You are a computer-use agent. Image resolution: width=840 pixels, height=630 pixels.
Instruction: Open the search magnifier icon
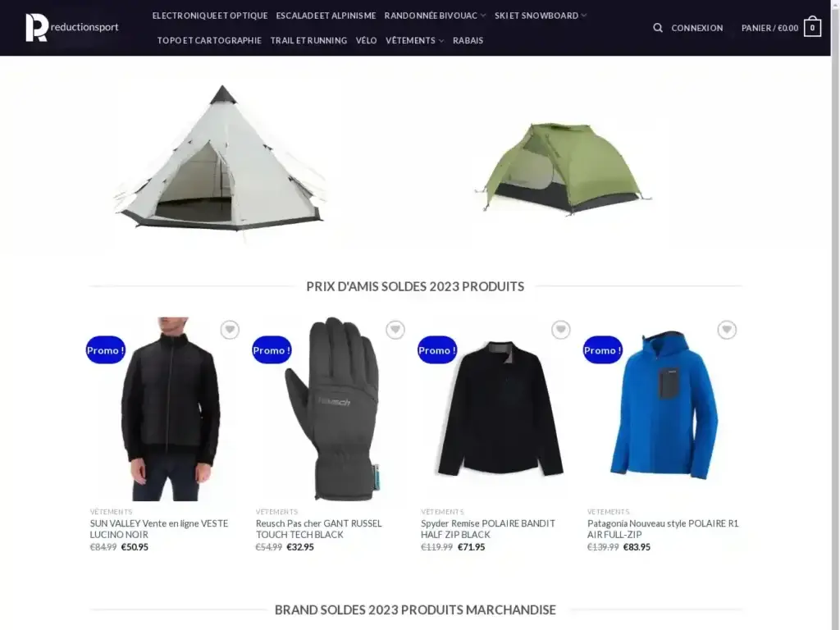(658, 28)
